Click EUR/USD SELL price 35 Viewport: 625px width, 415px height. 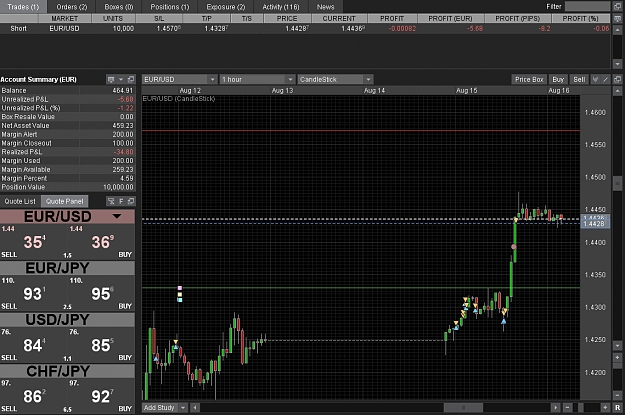tap(34, 242)
